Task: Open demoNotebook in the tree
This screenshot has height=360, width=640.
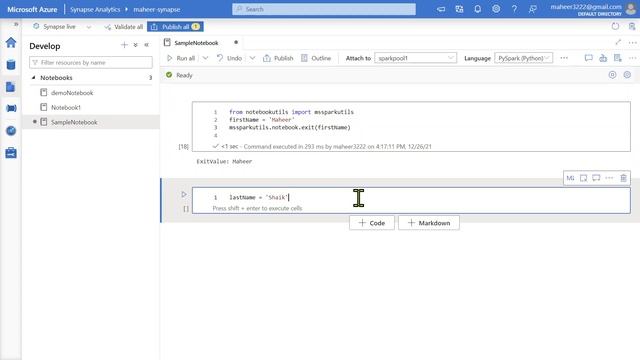Action: point(72,93)
